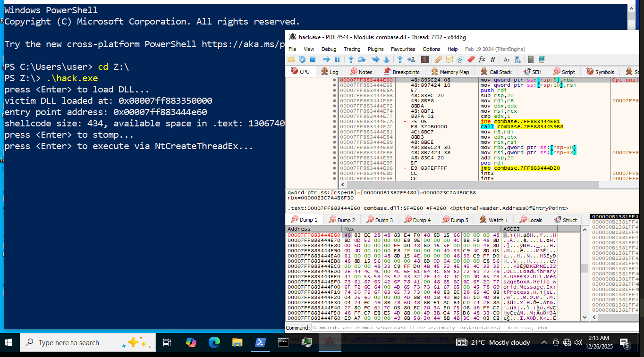The image size is (644, 357).
Task: Open the Bookmarks icon in toolbar
Action: tap(471, 59)
